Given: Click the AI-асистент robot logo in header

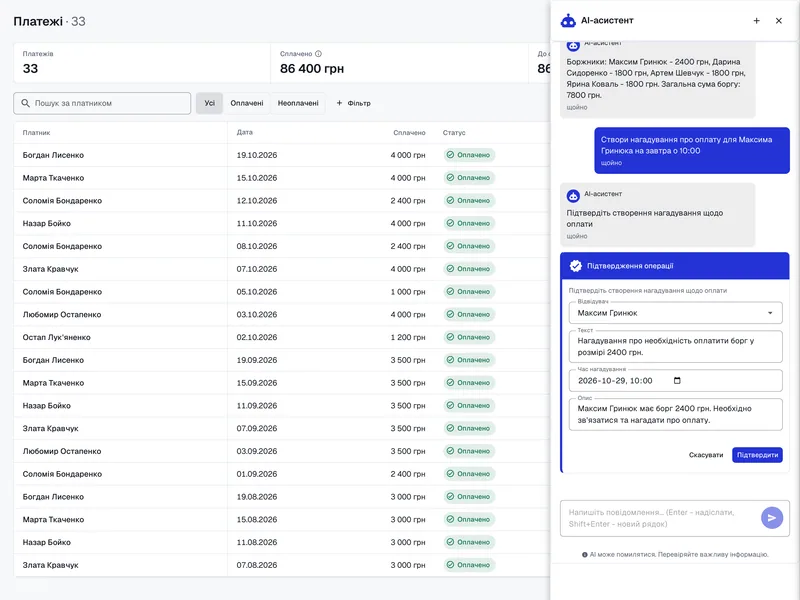Looking at the screenshot, I should coord(568,20).
